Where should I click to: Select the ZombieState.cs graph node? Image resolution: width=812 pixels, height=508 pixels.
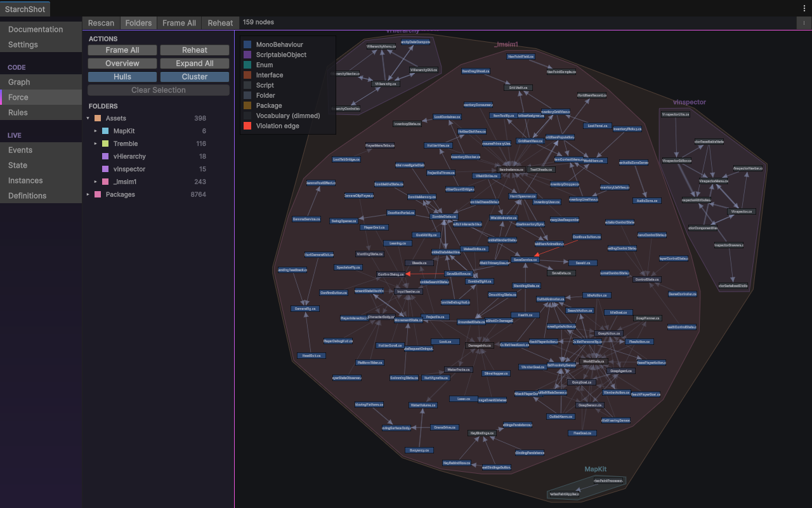click(x=444, y=217)
